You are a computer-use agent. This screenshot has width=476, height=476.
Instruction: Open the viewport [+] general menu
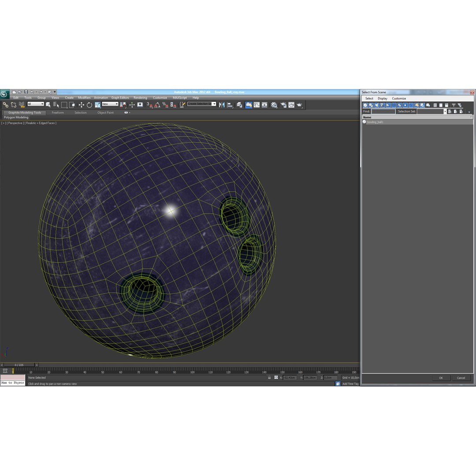pyautogui.click(x=4, y=123)
